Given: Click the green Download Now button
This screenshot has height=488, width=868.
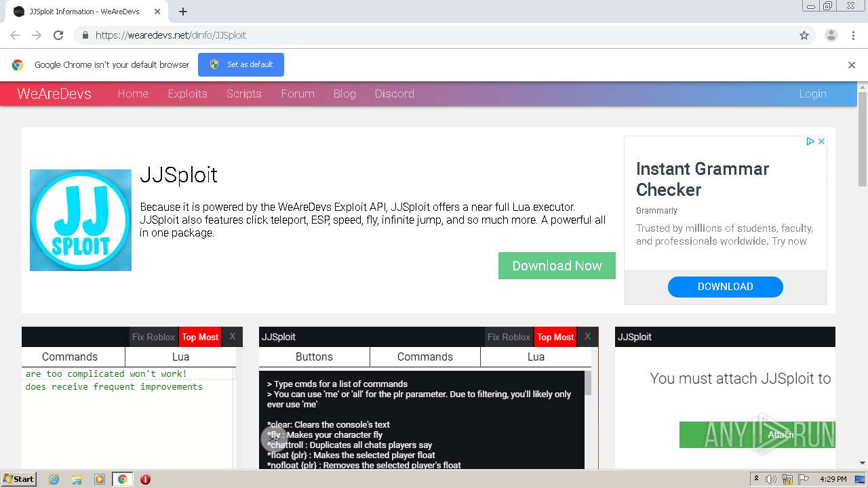Looking at the screenshot, I should coord(557,266).
